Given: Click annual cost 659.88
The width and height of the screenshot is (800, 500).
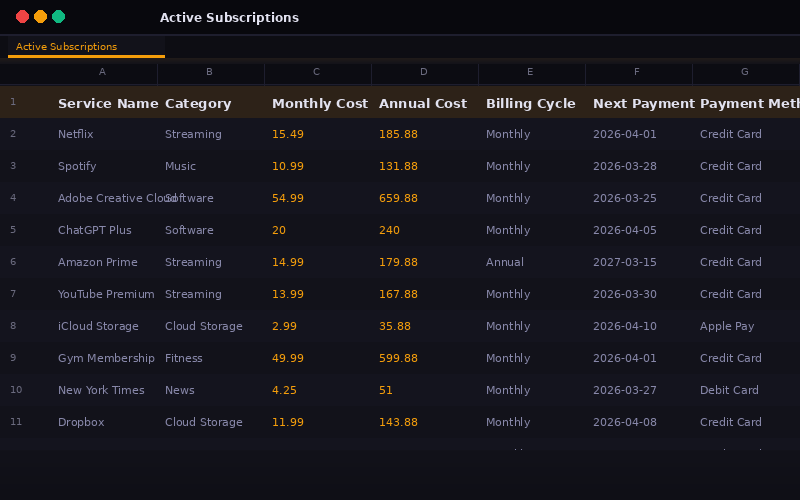Looking at the screenshot, I should pos(425,198).
